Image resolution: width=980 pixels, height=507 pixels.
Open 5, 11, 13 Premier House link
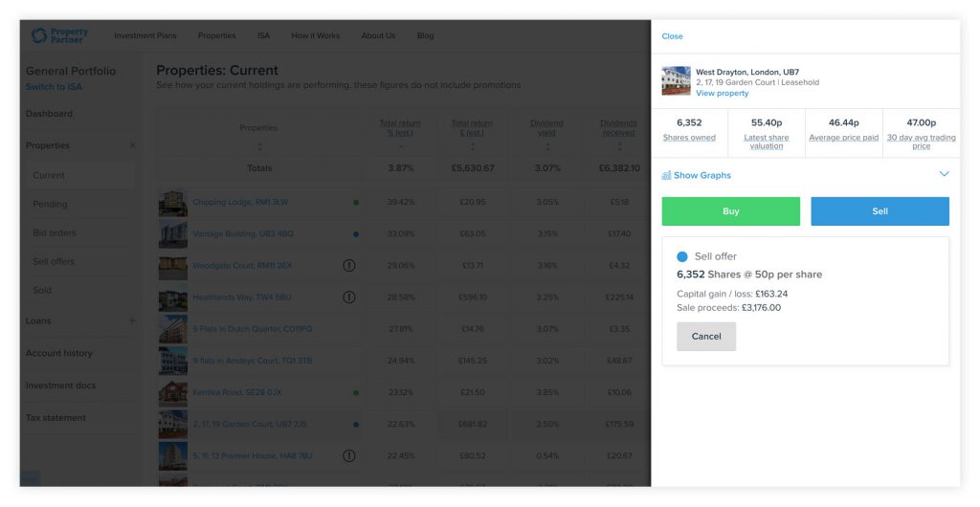point(253,455)
